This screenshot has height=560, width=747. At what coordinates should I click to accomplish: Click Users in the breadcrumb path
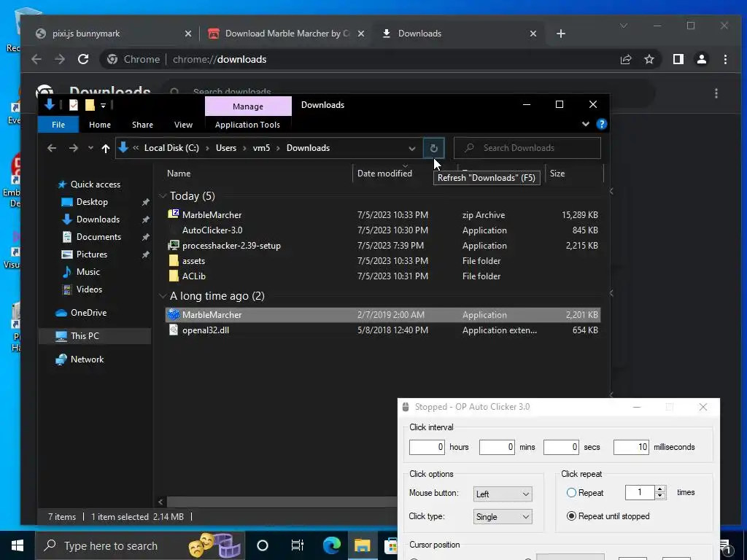(x=226, y=148)
